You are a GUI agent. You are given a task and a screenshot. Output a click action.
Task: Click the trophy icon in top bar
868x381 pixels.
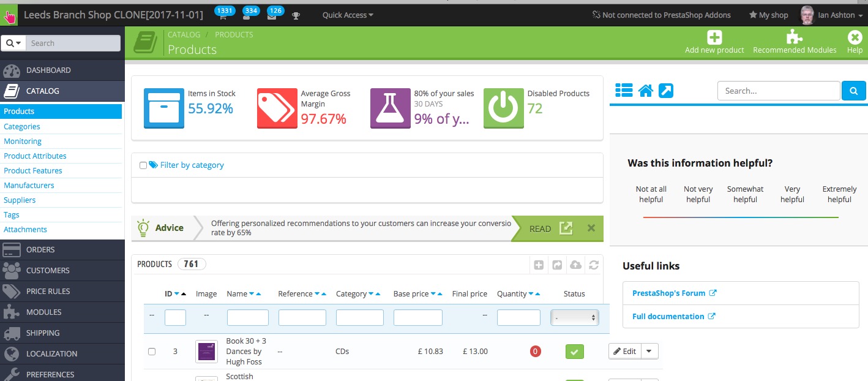tap(296, 15)
